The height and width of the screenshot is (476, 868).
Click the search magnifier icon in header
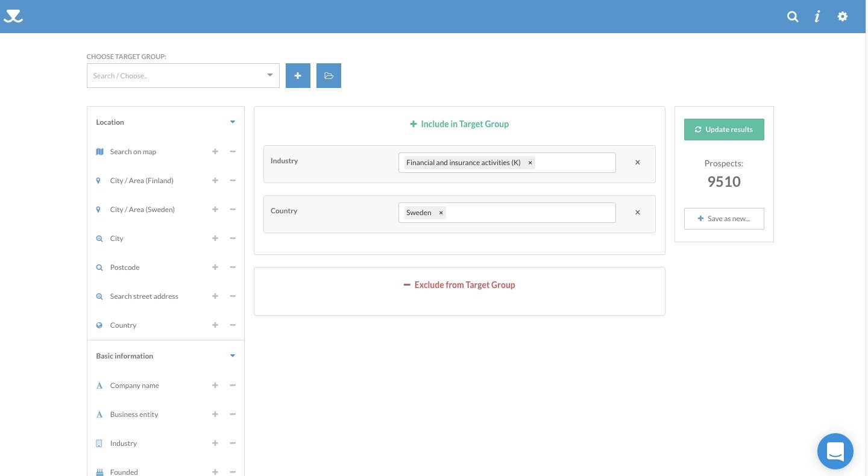pos(793,17)
